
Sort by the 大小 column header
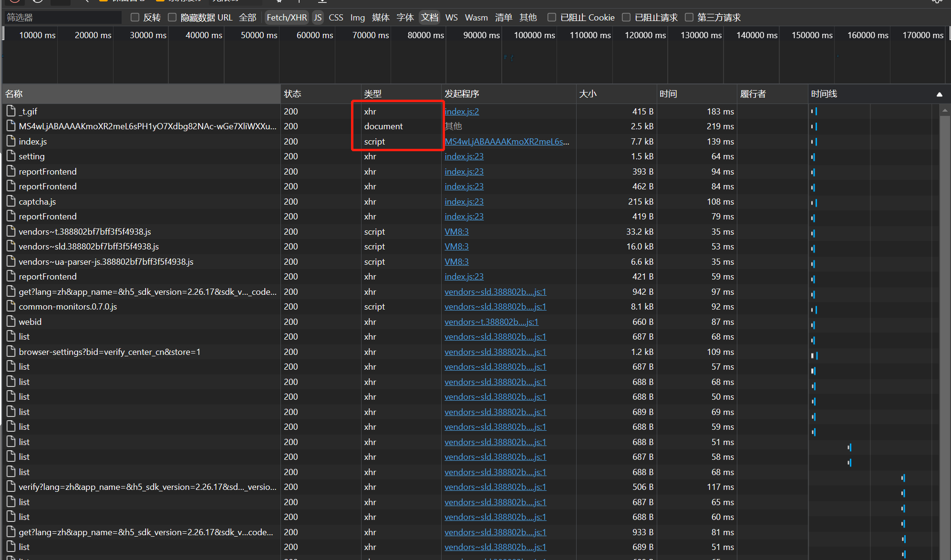point(588,94)
